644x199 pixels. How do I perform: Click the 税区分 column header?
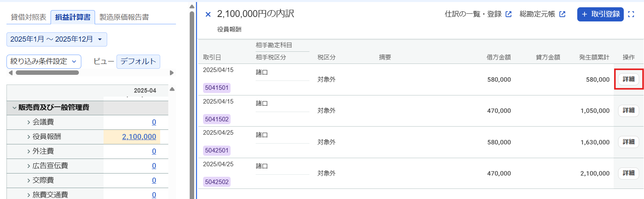point(326,57)
